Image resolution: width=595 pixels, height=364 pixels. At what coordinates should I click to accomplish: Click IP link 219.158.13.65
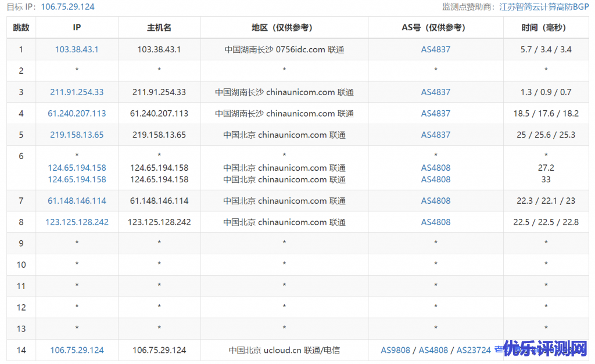(x=77, y=135)
